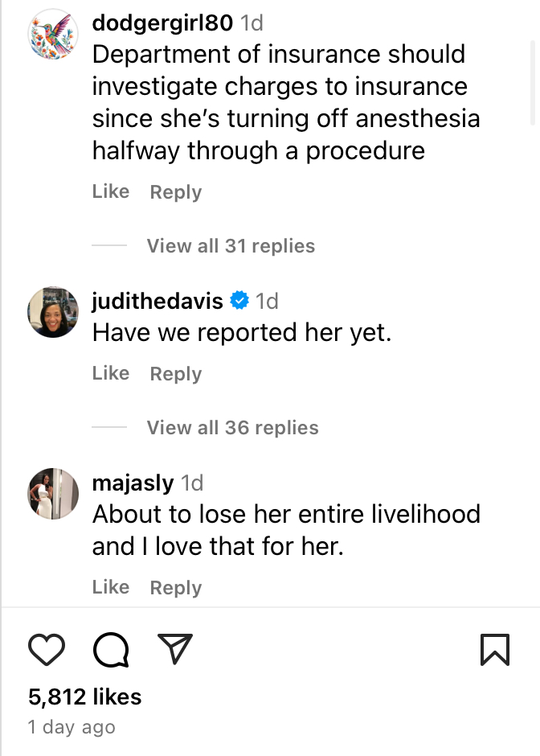The image size is (540, 756).
Task: Share post via paper plane icon
Action: coord(174,649)
